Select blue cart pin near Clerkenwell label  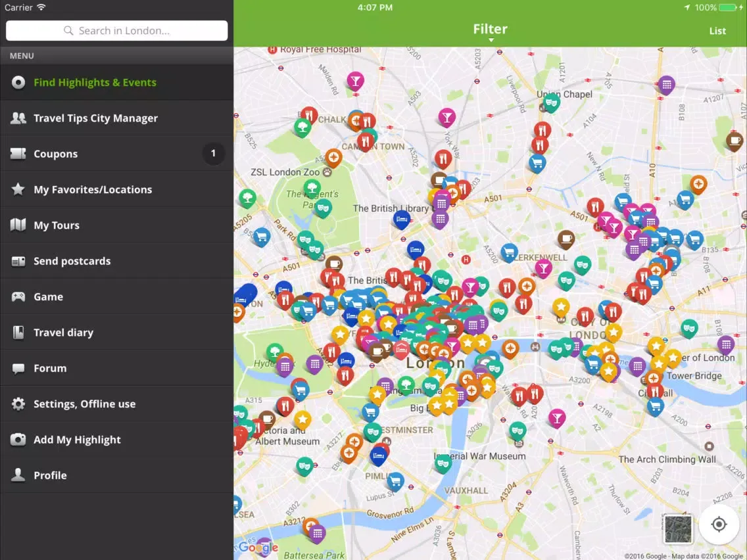coord(509,252)
